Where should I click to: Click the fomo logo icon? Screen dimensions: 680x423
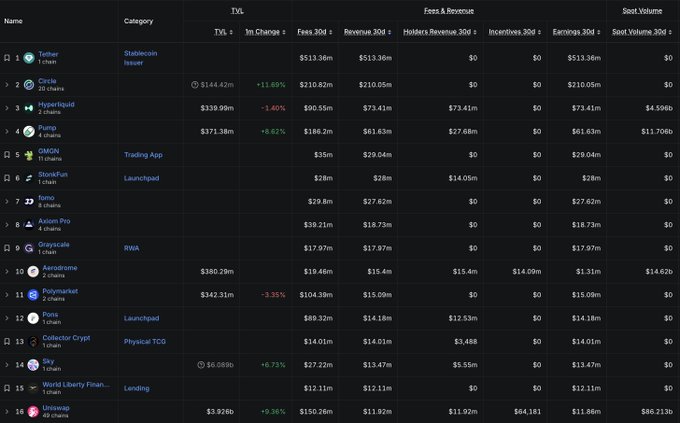29,201
